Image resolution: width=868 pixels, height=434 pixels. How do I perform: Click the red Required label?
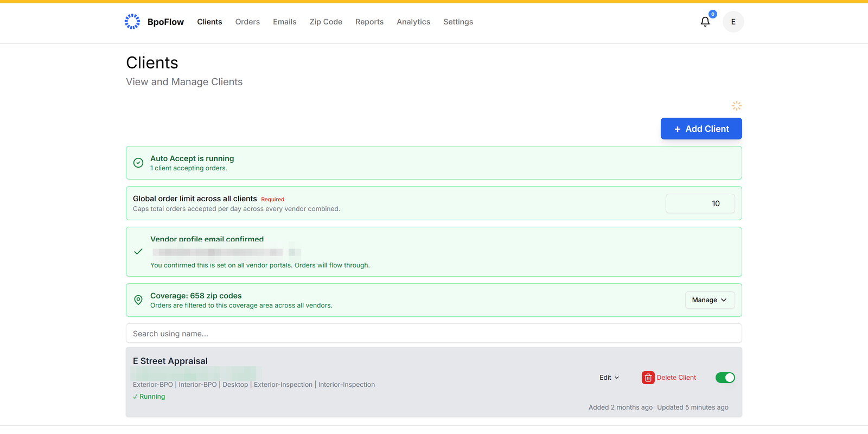[x=273, y=200]
